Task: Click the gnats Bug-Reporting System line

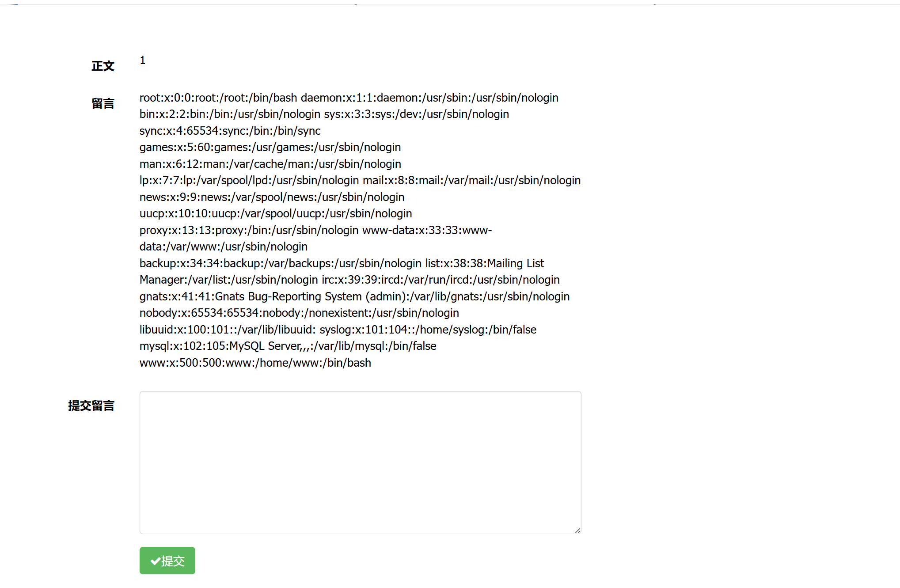Action: coord(354,296)
